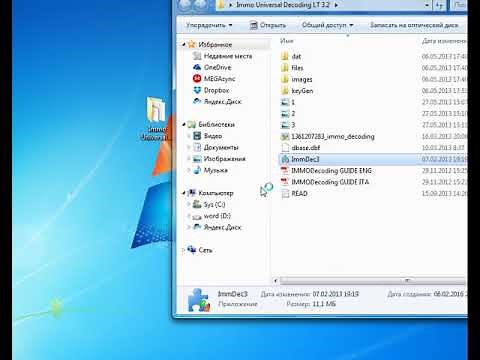
Task: Select the Избранное tree heading
Action: (x=215, y=44)
